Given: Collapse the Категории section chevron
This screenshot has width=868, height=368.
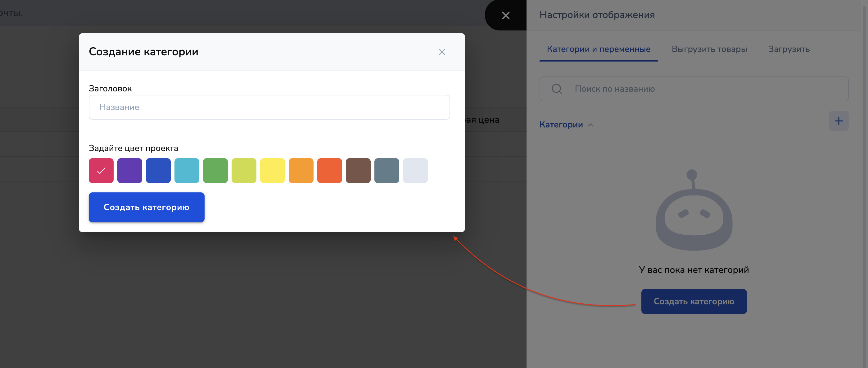Looking at the screenshot, I should (x=591, y=125).
